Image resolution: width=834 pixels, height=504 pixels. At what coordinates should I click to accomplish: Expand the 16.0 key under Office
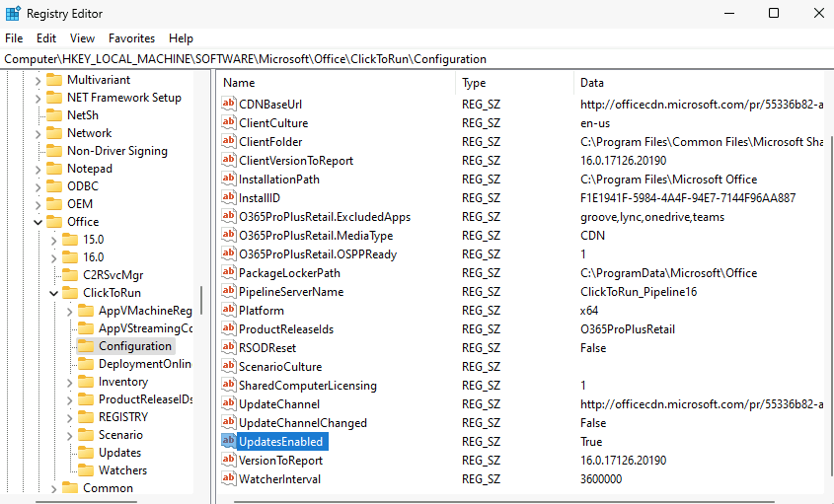pyautogui.click(x=53, y=257)
